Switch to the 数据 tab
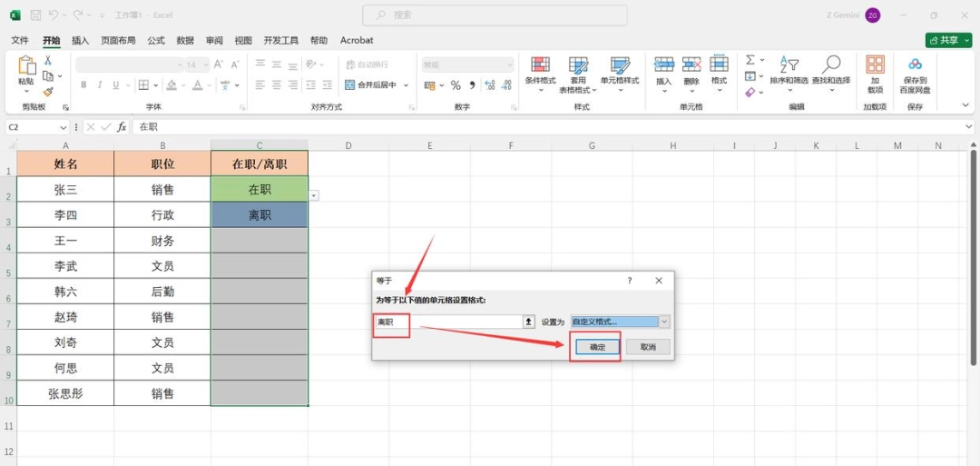This screenshot has height=466, width=980. (x=185, y=40)
